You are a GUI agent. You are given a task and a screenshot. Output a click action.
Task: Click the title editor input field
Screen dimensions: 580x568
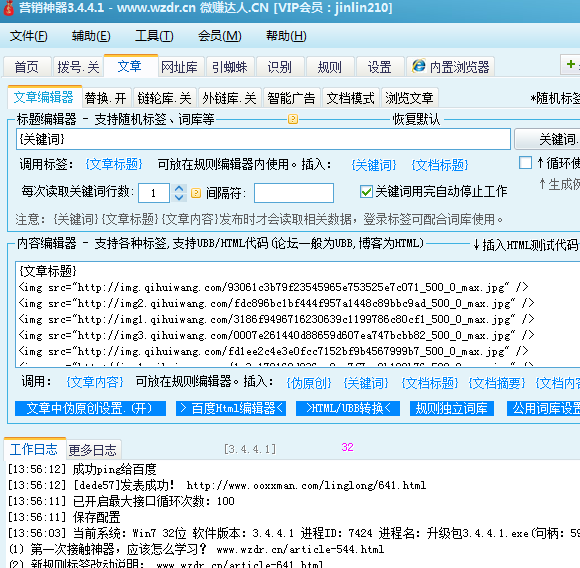[x=263, y=139]
